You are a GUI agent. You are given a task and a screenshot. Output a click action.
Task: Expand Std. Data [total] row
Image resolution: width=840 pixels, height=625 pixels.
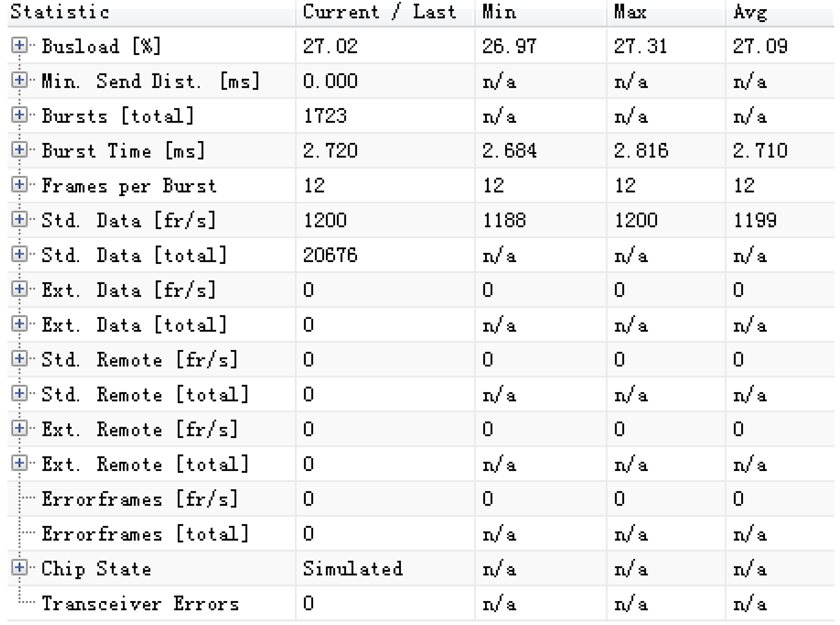(x=19, y=254)
